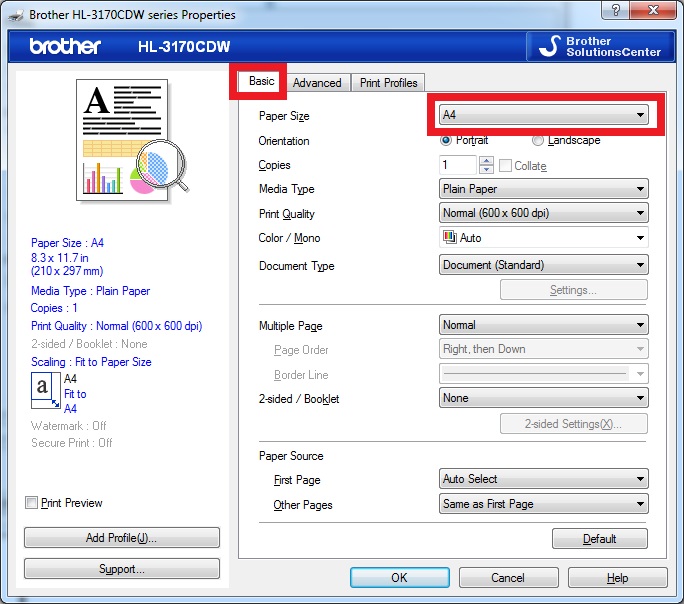Open the Brother Solutions Center link
Screen dimensions: 684x604
(x=601, y=46)
